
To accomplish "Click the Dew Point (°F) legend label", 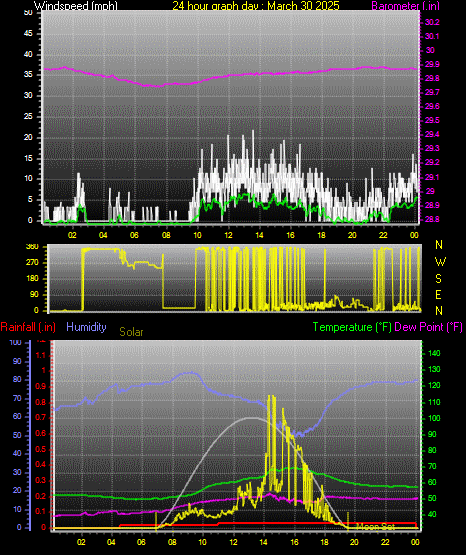I will (428, 327).
